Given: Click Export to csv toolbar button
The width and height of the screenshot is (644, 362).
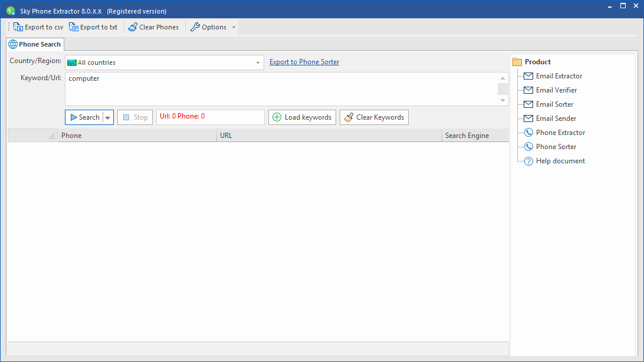Looking at the screenshot, I should tap(38, 27).
